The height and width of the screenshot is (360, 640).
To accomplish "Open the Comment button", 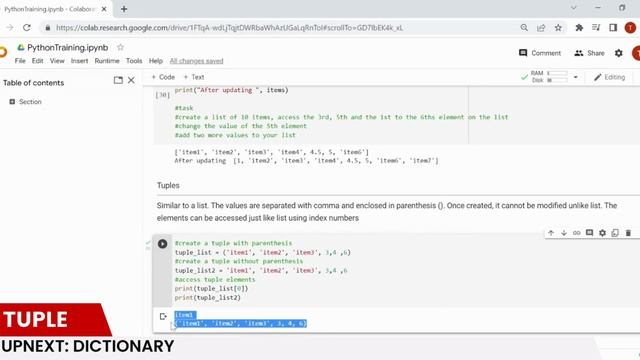I will click(540, 53).
